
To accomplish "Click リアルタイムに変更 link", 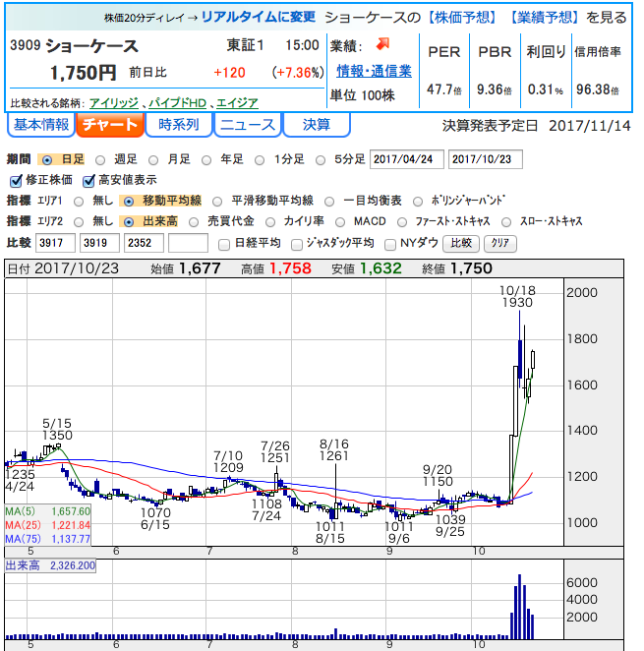I will (259, 17).
